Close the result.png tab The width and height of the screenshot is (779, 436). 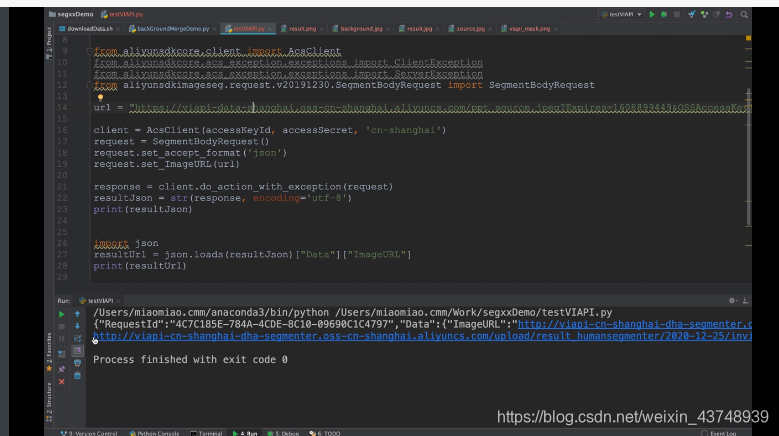(321, 29)
